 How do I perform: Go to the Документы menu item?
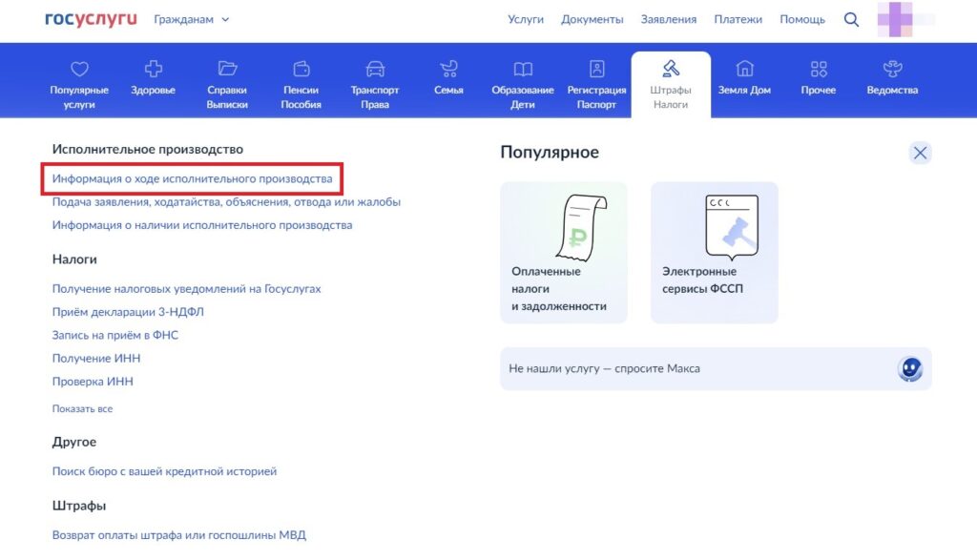click(x=592, y=19)
